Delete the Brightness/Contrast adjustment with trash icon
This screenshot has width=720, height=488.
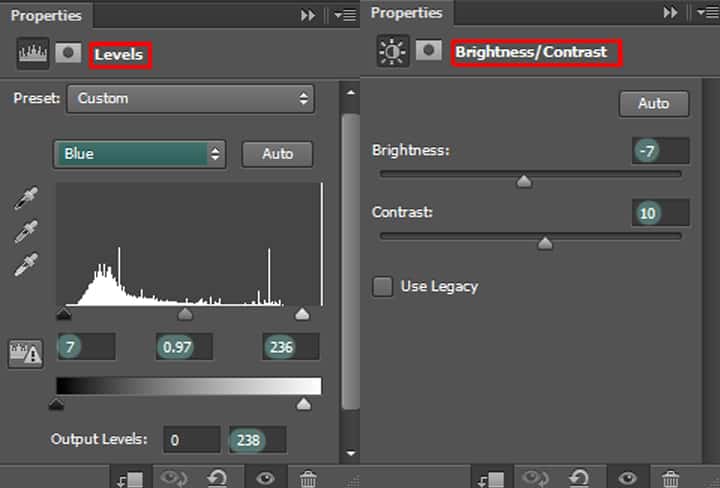click(671, 478)
